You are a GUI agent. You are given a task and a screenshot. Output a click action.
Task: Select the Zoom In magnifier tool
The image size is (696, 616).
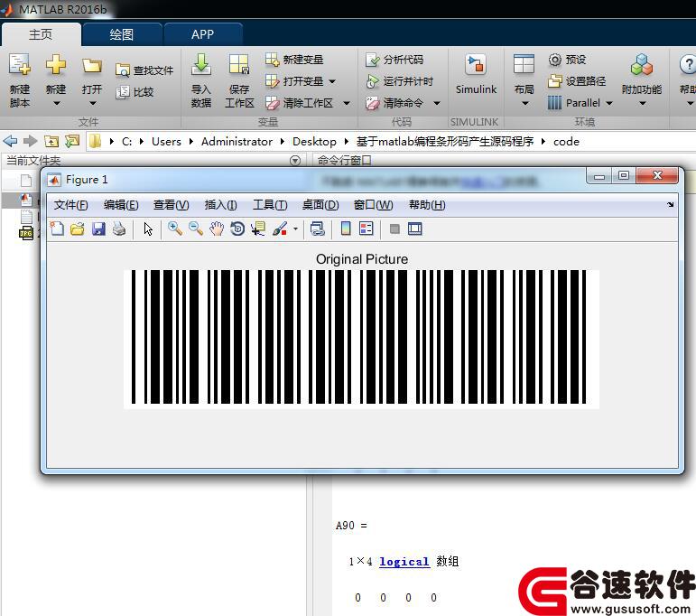pyautogui.click(x=175, y=229)
